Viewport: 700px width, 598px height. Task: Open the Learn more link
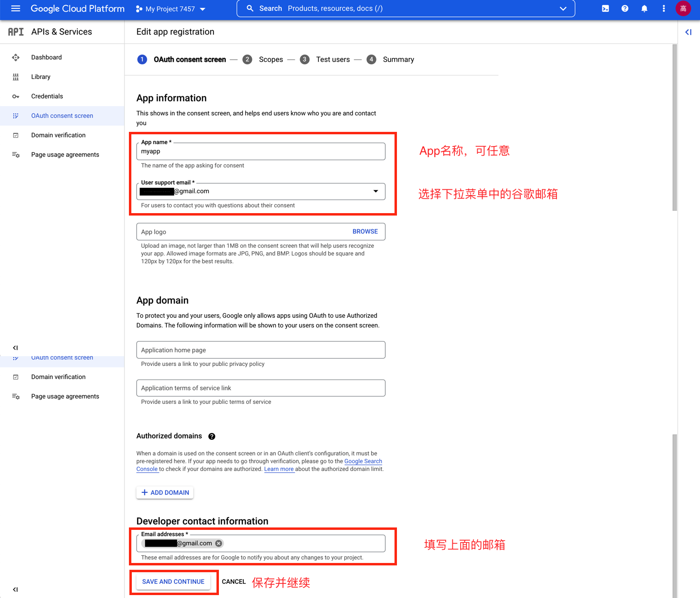(279, 469)
